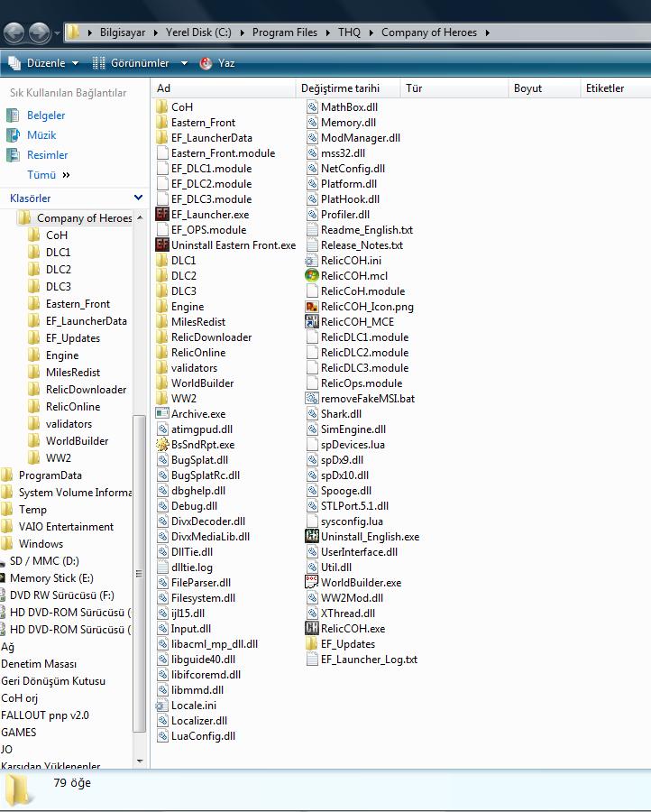Click the Belgeler documents icon
The image size is (651, 812).
[x=13, y=115]
